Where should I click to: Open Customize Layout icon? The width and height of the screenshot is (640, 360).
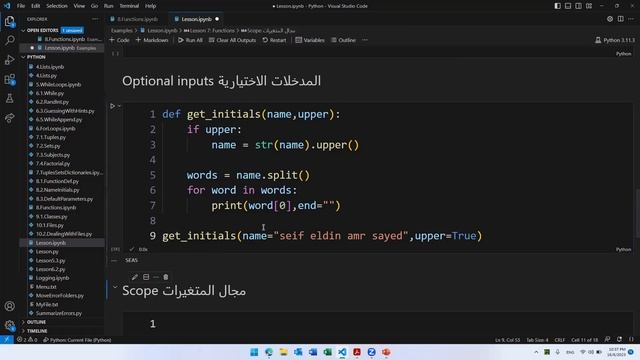click(589, 6)
